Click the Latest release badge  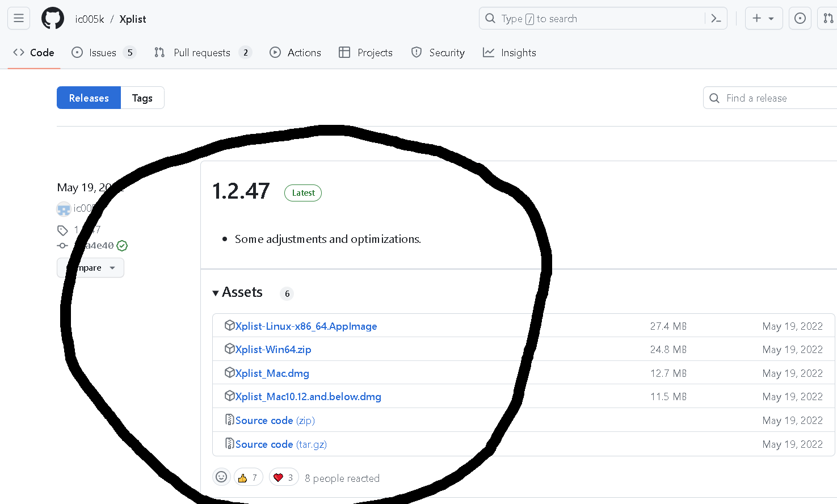click(303, 193)
